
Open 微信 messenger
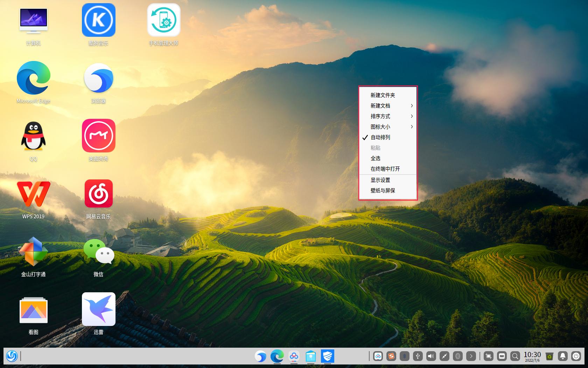click(98, 251)
